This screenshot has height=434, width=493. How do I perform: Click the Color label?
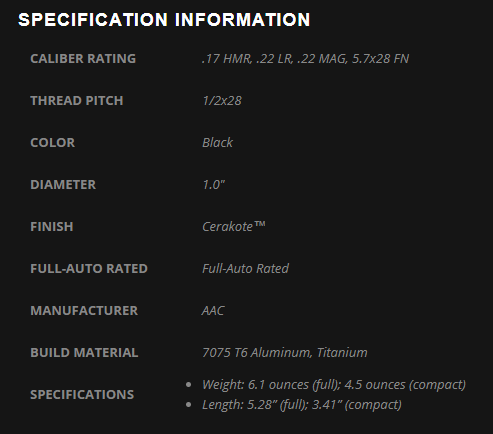pyautogui.click(x=52, y=143)
